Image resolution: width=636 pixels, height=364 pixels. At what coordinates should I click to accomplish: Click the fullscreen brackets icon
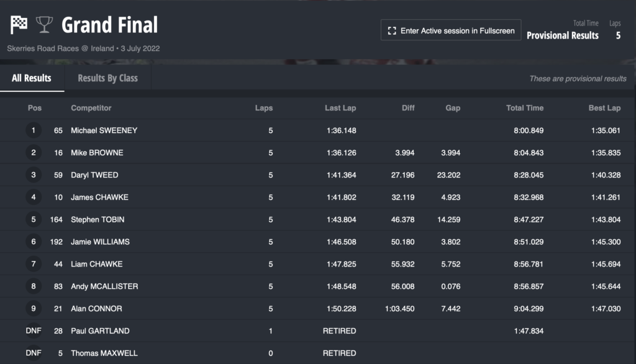tap(392, 31)
